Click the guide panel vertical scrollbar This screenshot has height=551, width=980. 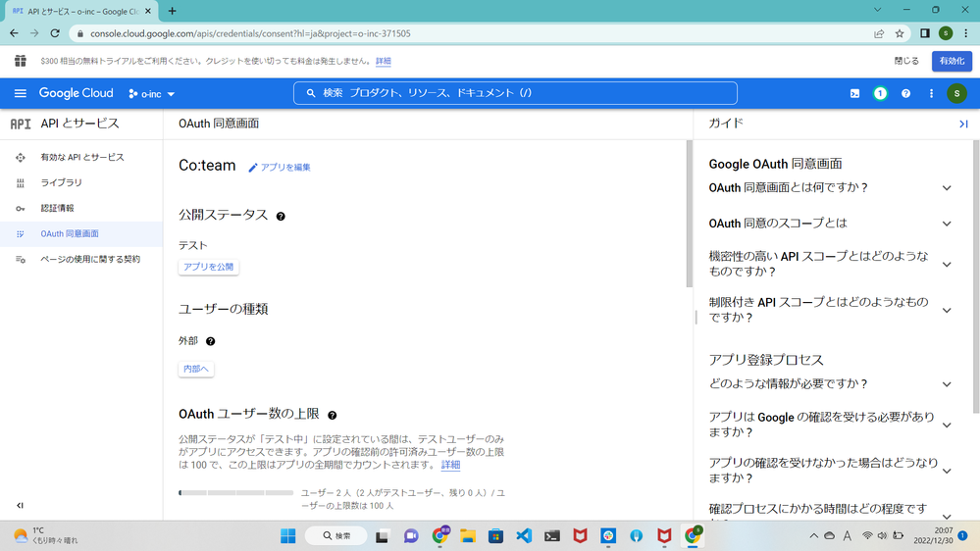976,276
